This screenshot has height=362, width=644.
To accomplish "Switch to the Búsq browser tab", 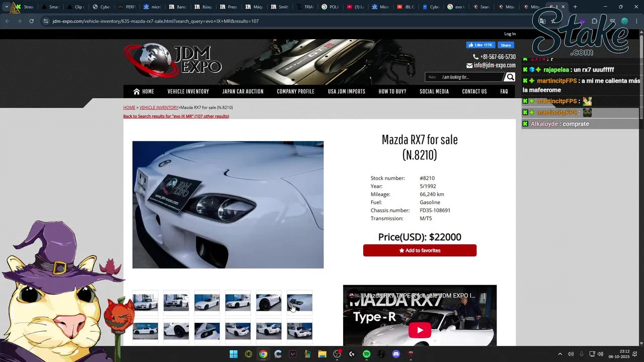I will (203, 7).
